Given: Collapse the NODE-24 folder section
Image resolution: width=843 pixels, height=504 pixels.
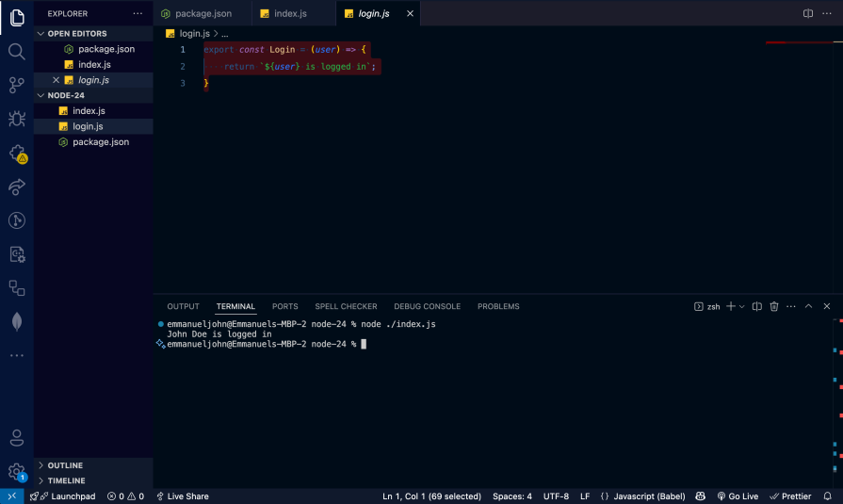Looking at the screenshot, I should click(93, 95).
